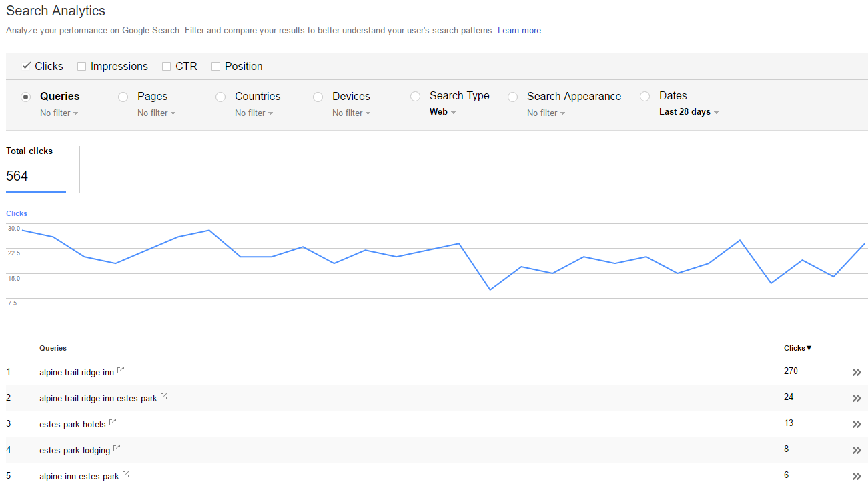Click the double-arrow icon on the "estes park lodging" row
The width and height of the screenshot is (868, 488).
pos(857,449)
